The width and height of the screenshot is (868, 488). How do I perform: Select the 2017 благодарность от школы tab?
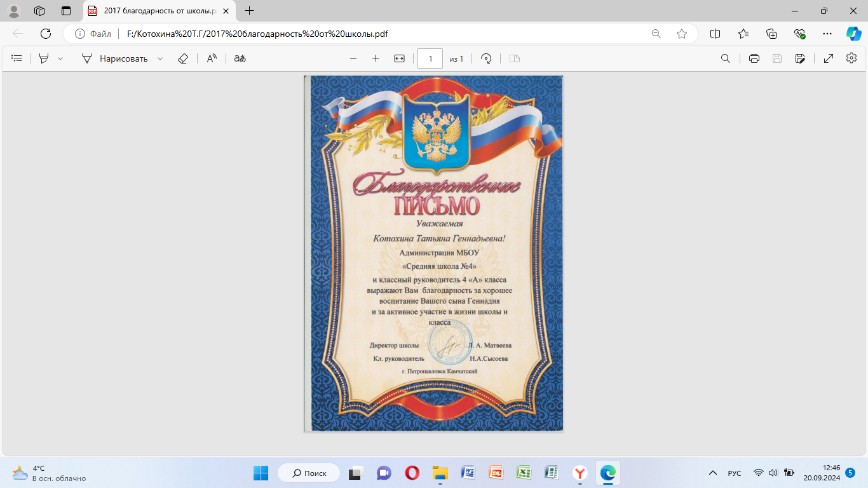[x=159, y=11]
